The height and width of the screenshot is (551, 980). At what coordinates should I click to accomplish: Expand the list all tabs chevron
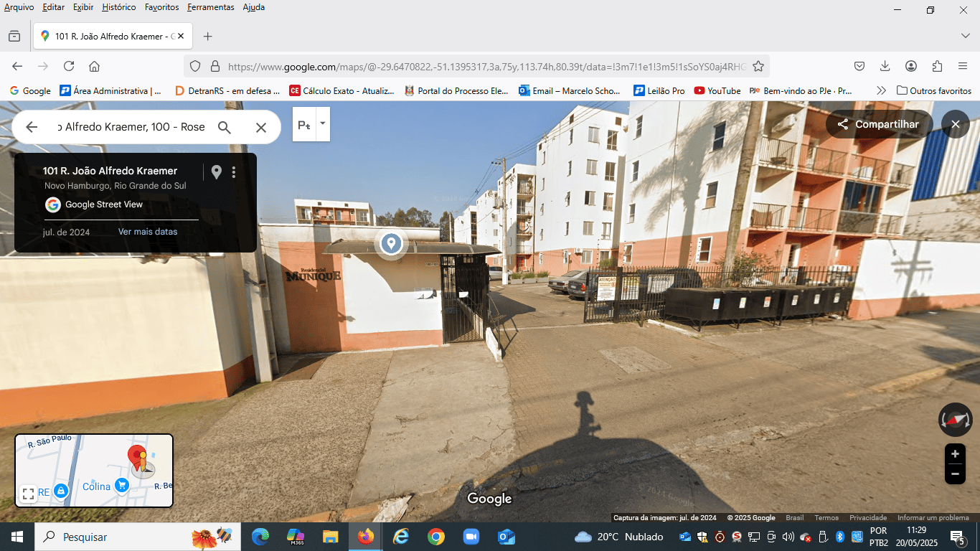965,36
